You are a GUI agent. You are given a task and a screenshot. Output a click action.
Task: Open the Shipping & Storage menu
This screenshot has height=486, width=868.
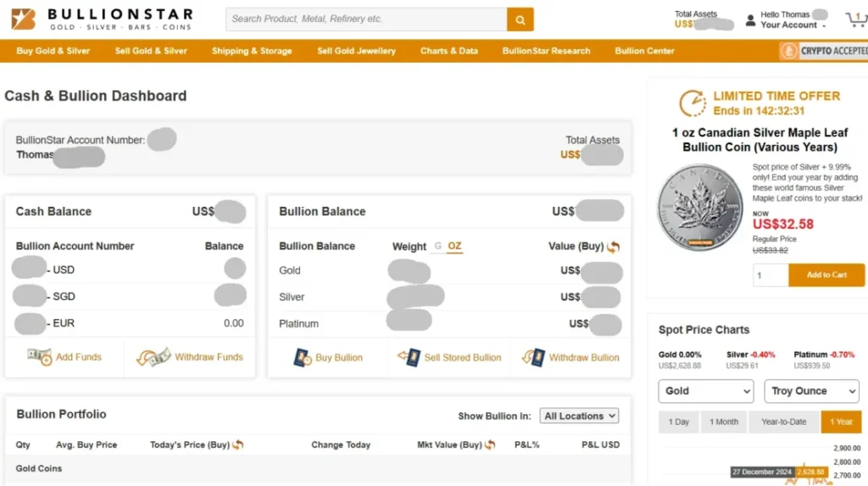tap(252, 51)
